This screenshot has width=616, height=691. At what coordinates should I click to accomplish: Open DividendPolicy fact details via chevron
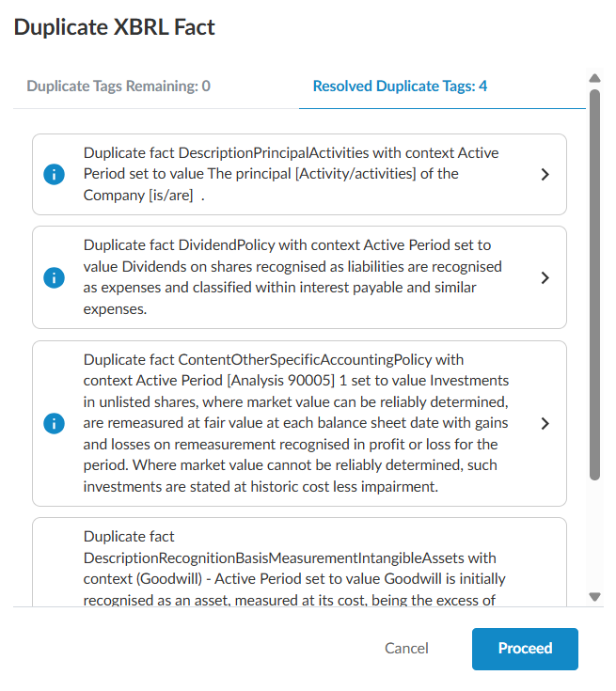(545, 278)
